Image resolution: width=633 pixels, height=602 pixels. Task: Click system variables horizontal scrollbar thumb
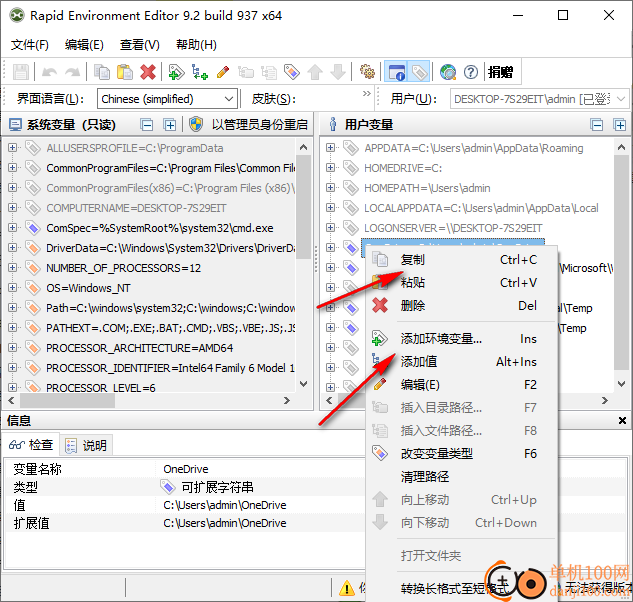67,400
